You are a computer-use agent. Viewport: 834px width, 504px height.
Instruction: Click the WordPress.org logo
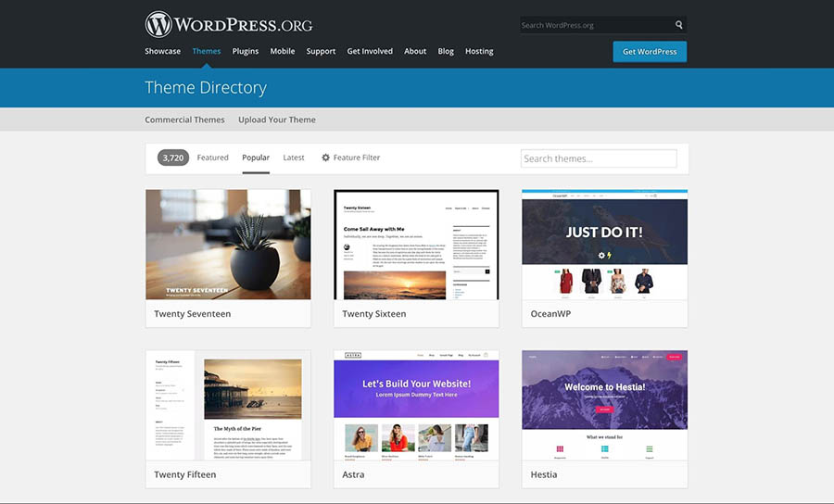[x=229, y=24]
